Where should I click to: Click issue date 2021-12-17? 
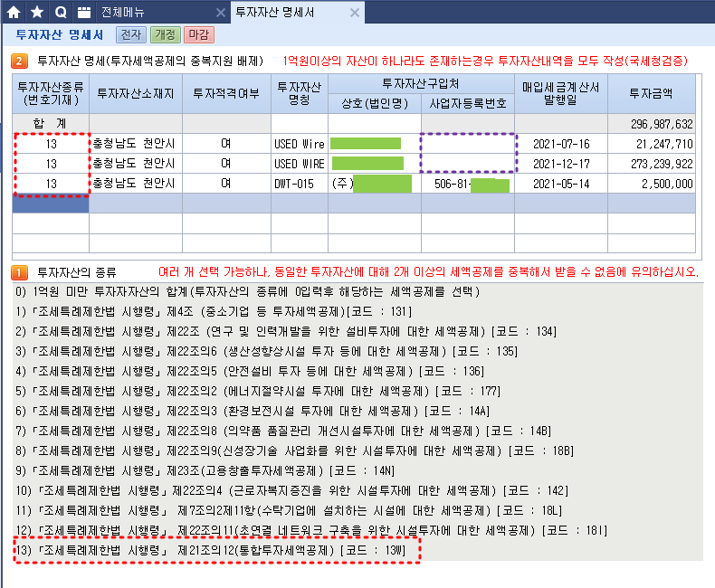coord(561,164)
